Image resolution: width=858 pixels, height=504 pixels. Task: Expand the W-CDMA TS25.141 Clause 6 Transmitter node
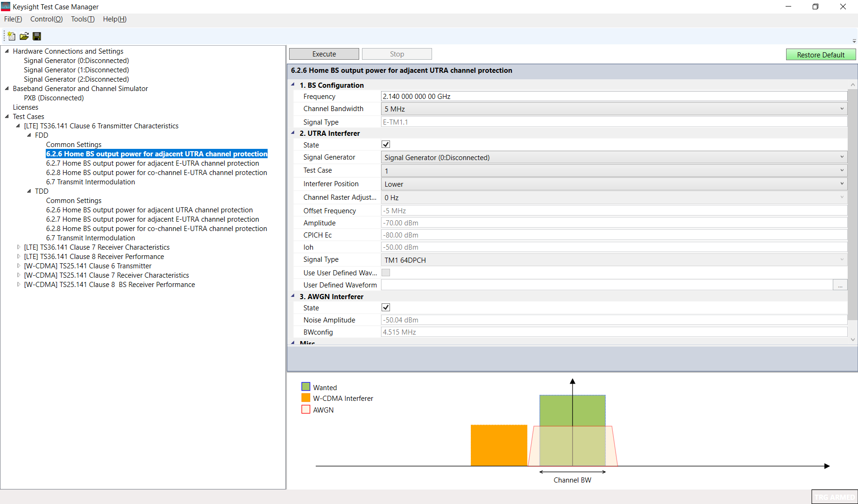coord(19,266)
